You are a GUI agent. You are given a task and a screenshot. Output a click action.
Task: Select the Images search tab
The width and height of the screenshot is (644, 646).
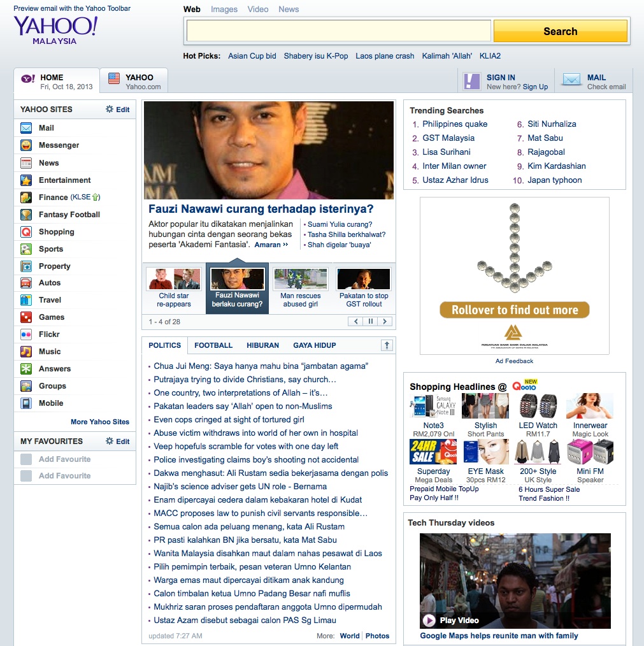click(224, 10)
